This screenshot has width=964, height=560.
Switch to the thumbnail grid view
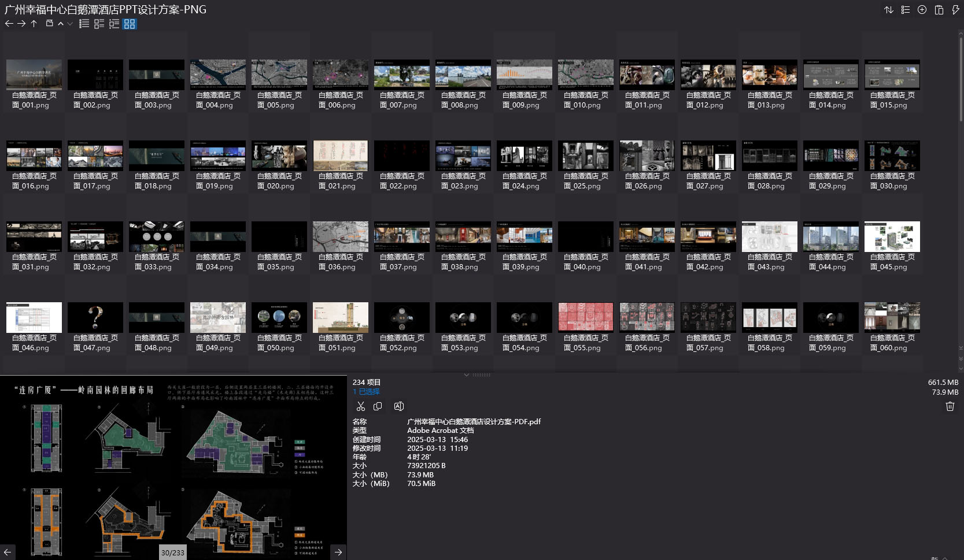130,24
